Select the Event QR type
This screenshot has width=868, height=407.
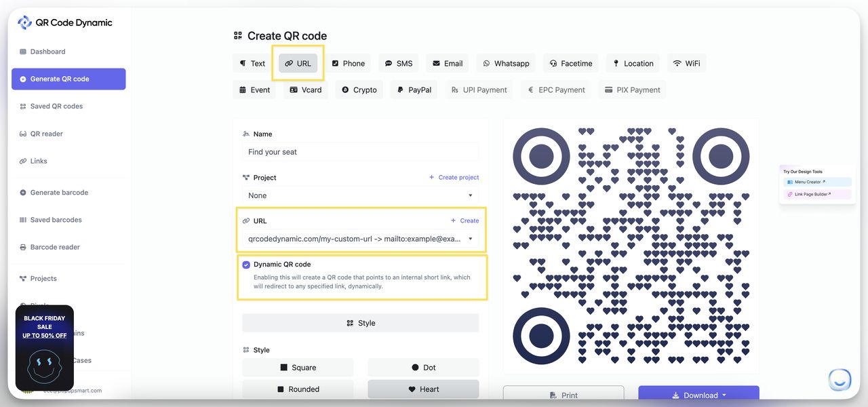click(x=254, y=90)
